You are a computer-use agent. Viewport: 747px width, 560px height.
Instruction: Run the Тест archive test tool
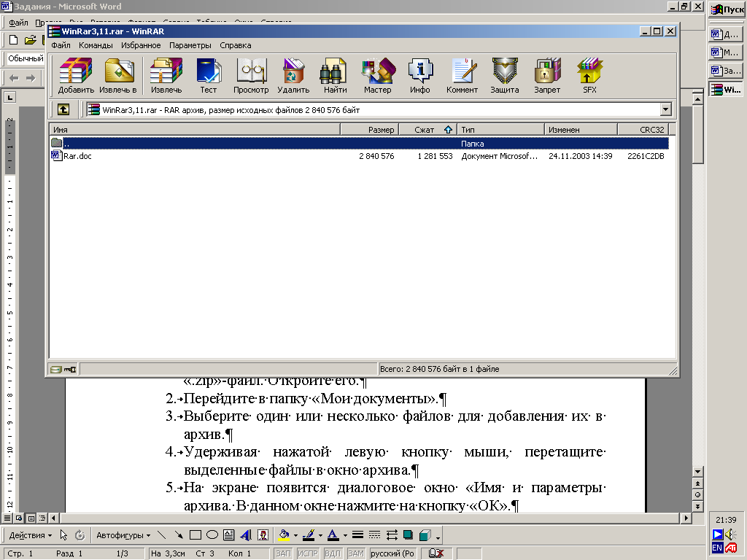tap(208, 76)
